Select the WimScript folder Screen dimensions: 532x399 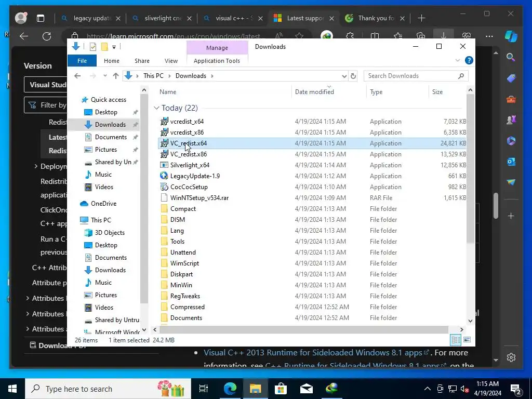pos(184,263)
